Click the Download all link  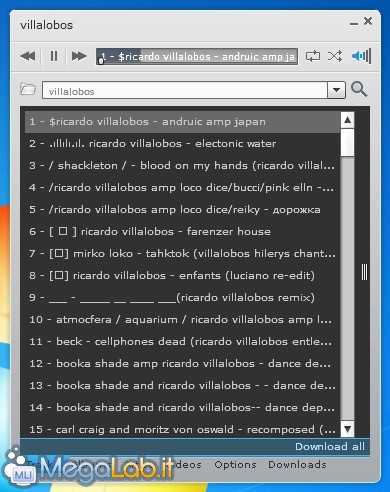(x=330, y=447)
